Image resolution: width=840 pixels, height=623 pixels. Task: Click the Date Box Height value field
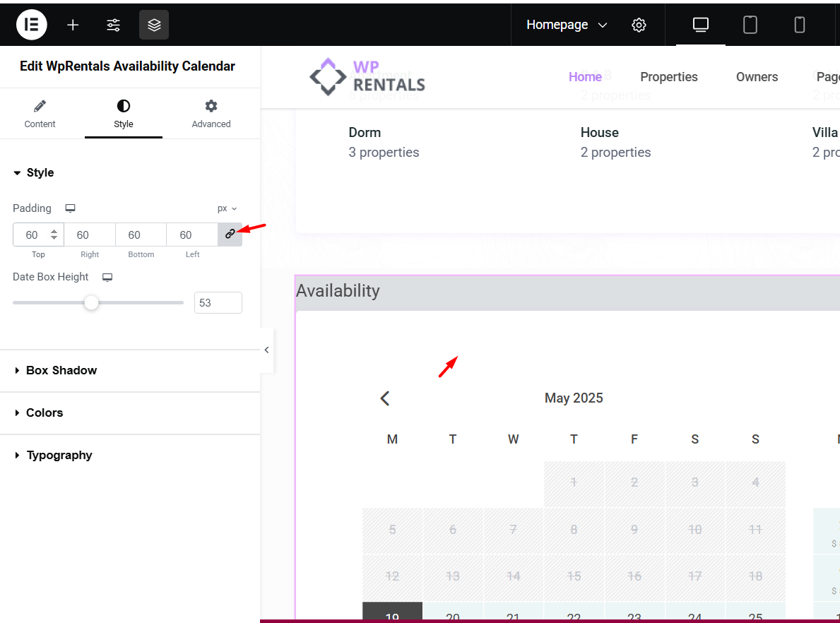(x=218, y=302)
